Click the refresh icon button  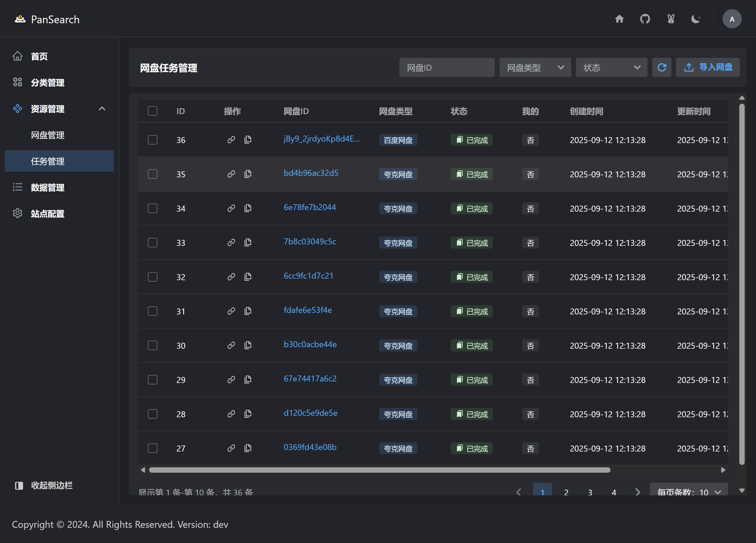pyautogui.click(x=661, y=68)
